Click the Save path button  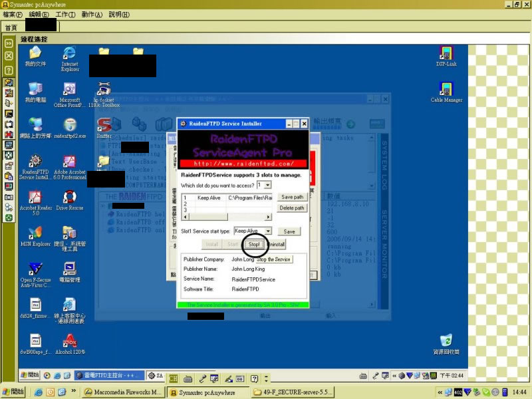coord(292,197)
